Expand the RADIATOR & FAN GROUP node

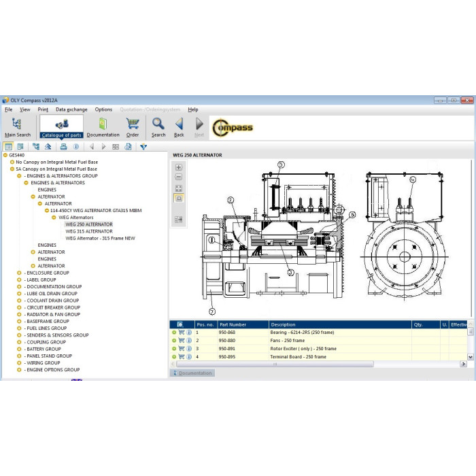click(x=19, y=314)
